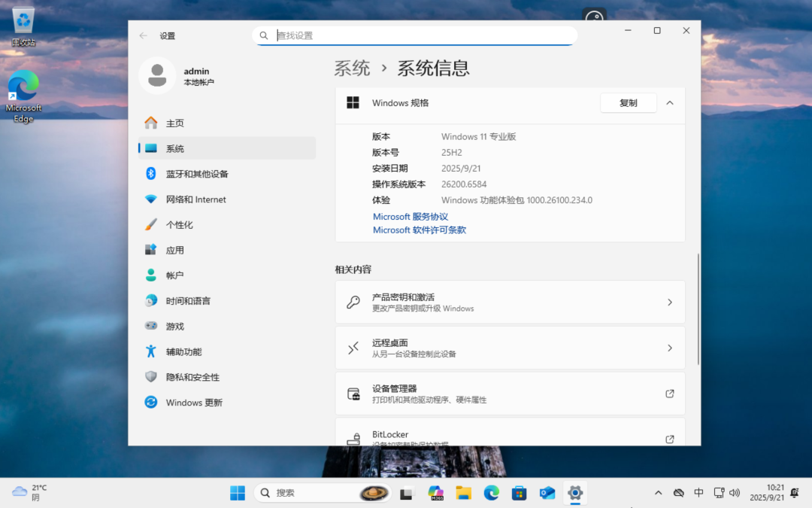
Task: Open the 帐户 person icon
Action: point(150,275)
